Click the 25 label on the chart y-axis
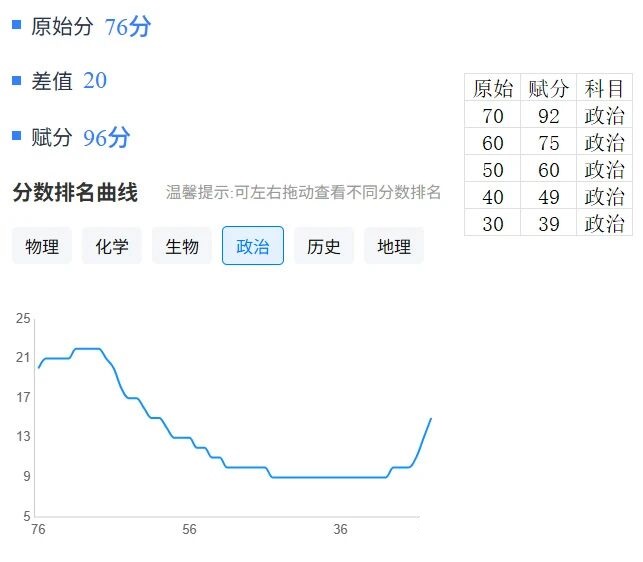643x562 pixels. tap(24, 318)
